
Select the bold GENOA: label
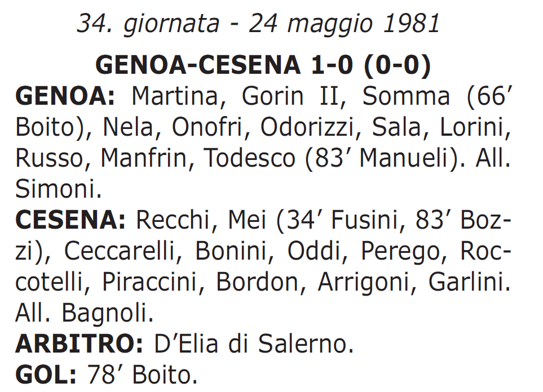click(x=65, y=96)
